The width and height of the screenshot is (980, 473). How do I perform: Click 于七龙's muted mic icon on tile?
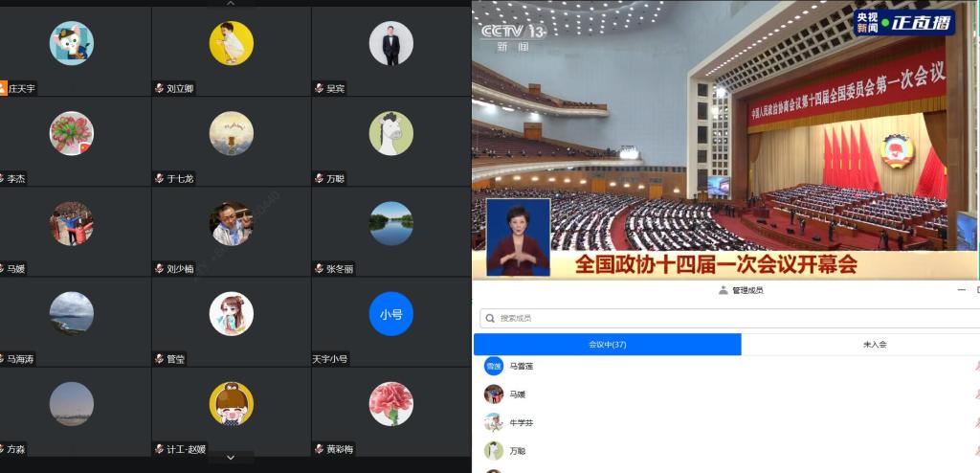[x=159, y=179]
